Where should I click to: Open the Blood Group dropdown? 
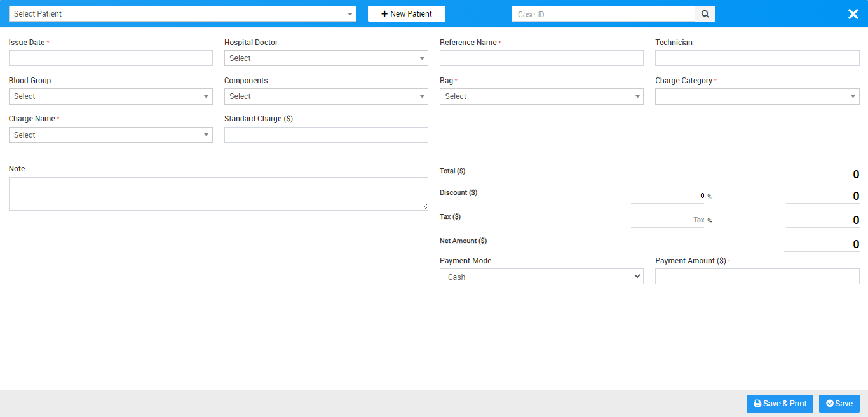[x=111, y=96]
